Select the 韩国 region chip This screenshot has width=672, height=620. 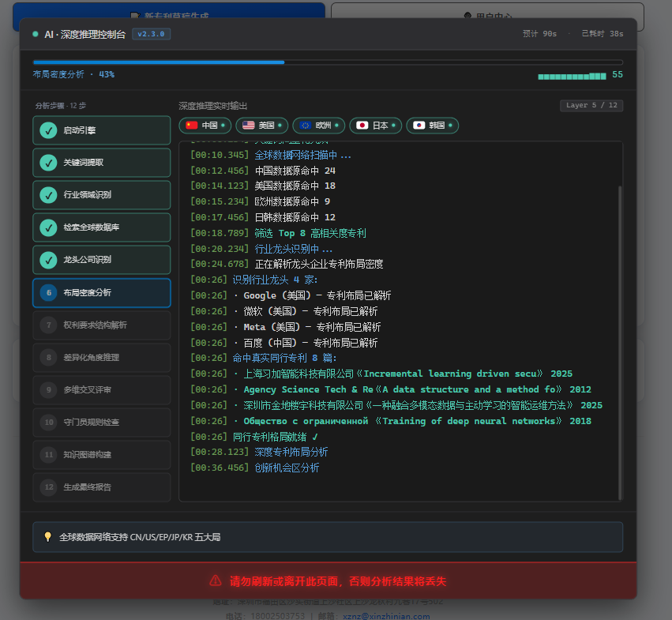click(x=432, y=126)
